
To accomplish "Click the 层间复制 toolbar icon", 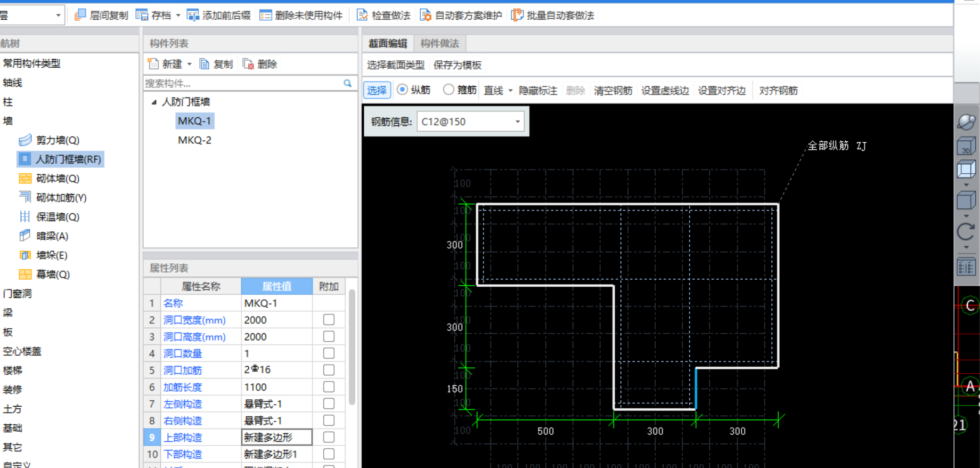I will click(x=80, y=15).
